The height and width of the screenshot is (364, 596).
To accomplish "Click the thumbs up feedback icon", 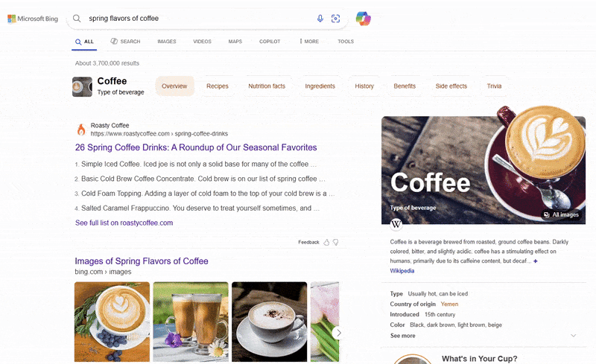I will [326, 242].
